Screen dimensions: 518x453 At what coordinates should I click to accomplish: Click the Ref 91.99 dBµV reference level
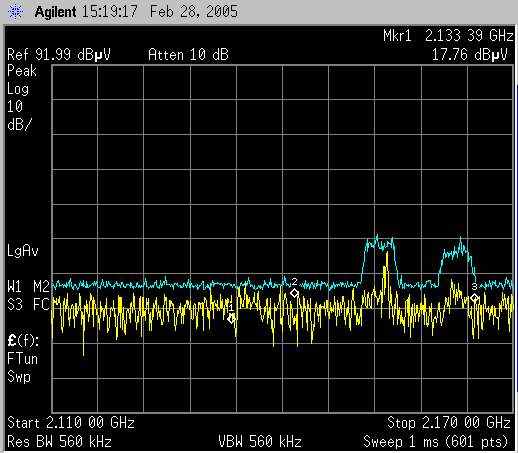point(59,55)
